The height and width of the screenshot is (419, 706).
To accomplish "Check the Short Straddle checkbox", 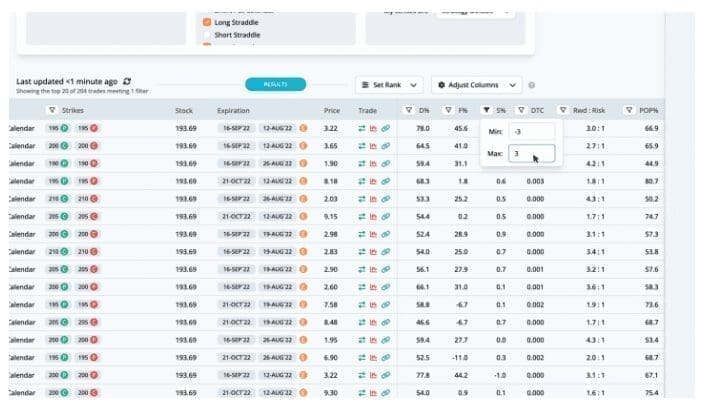I will (206, 35).
